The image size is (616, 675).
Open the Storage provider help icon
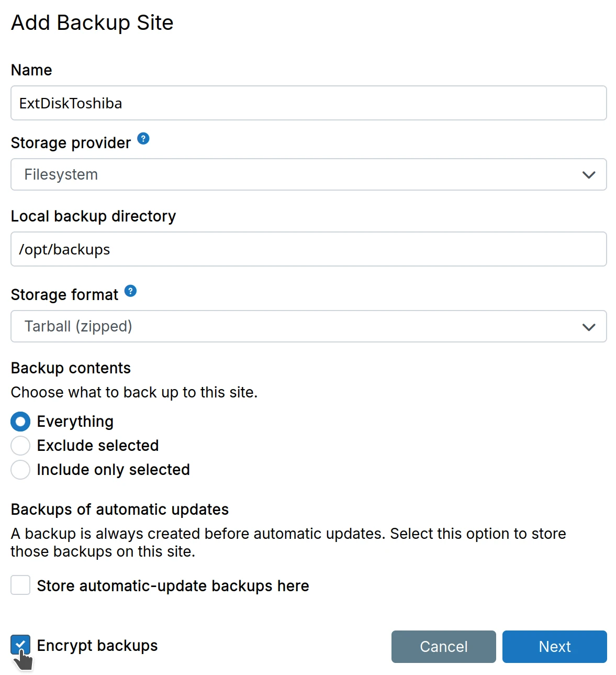pyautogui.click(x=143, y=139)
